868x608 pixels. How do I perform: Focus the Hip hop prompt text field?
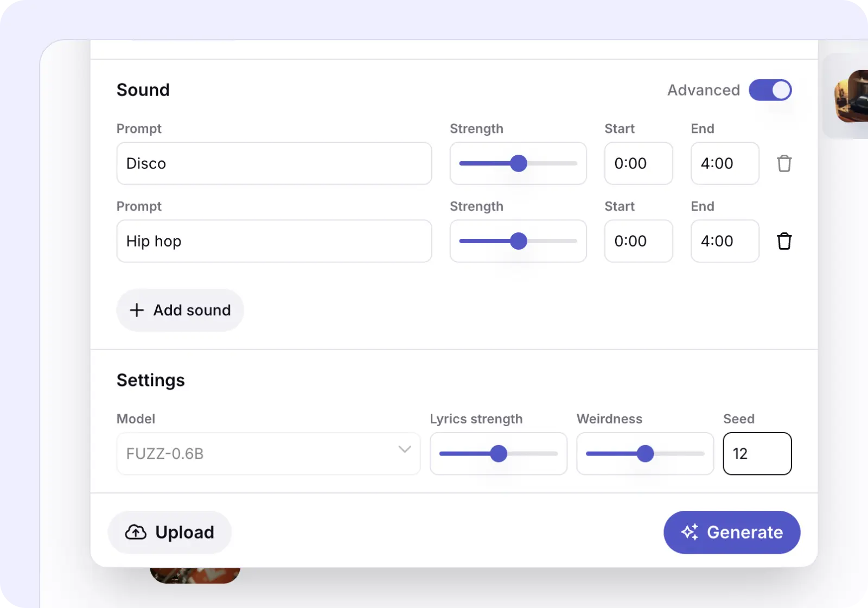[274, 241]
